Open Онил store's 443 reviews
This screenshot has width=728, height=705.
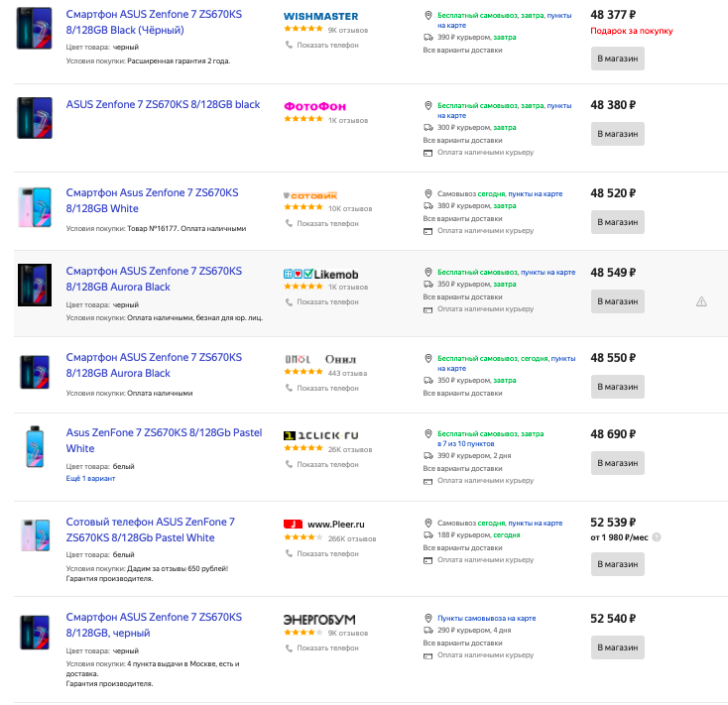[x=347, y=373]
